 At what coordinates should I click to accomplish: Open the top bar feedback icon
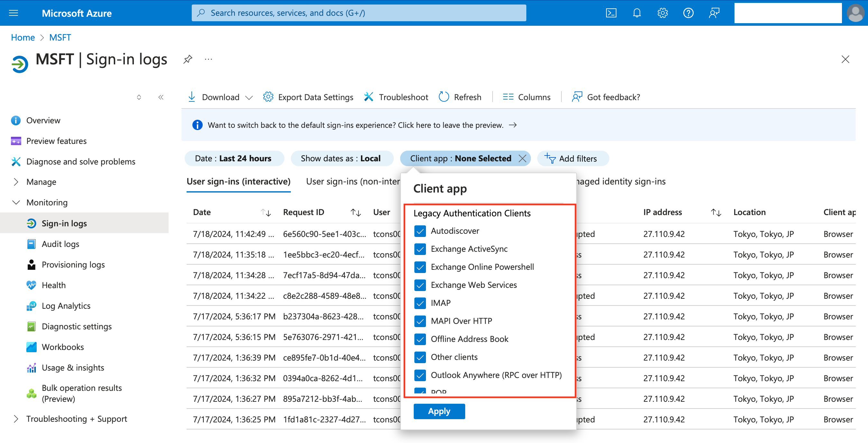[714, 13]
